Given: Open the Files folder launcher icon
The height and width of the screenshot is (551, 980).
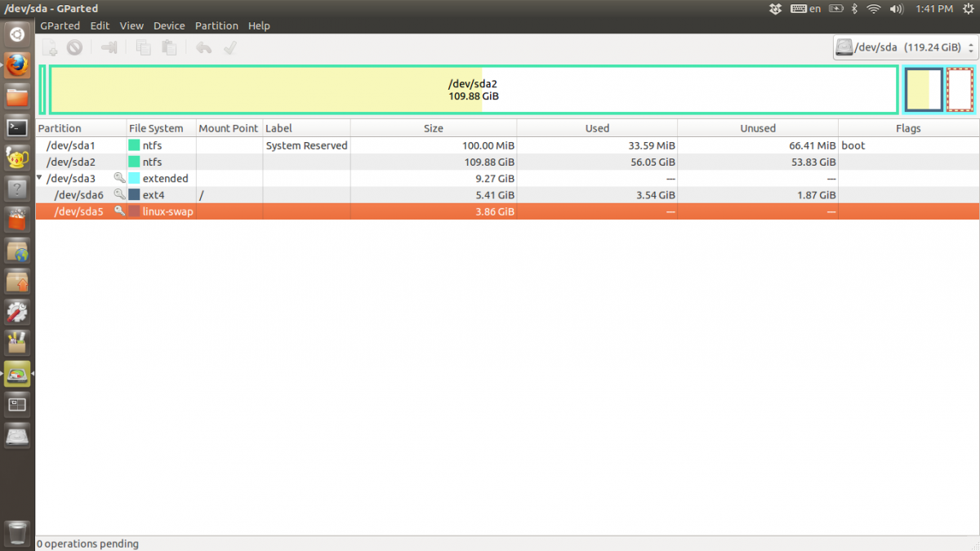Looking at the screenshot, I should pos(17,96).
